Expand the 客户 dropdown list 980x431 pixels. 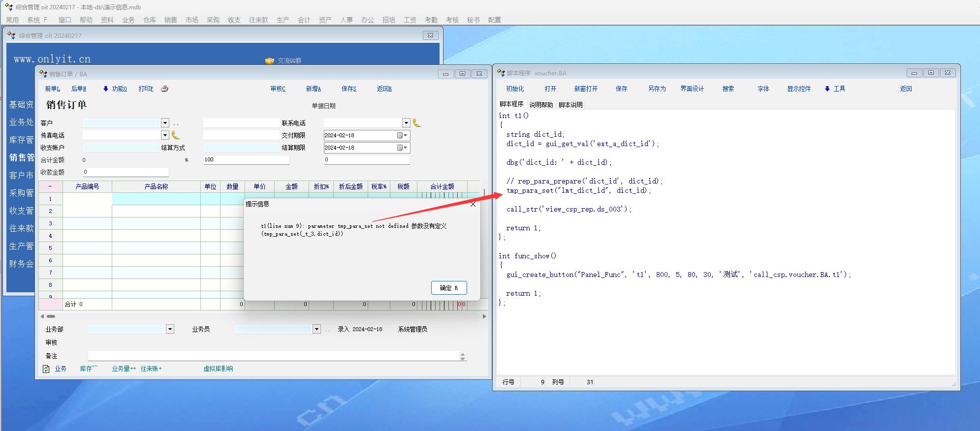[165, 123]
